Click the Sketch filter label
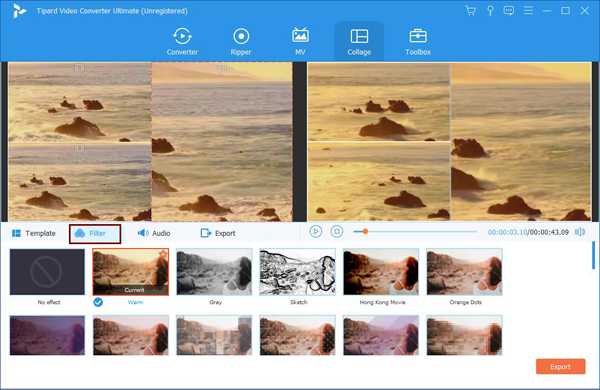The image size is (600, 390). click(x=298, y=302)
